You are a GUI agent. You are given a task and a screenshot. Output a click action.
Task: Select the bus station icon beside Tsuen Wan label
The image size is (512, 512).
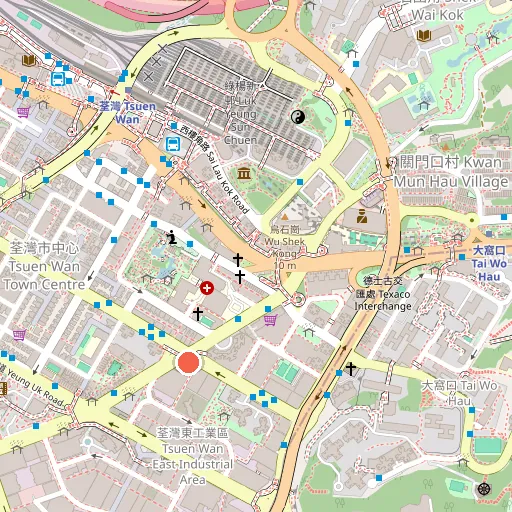pos(173,144)
